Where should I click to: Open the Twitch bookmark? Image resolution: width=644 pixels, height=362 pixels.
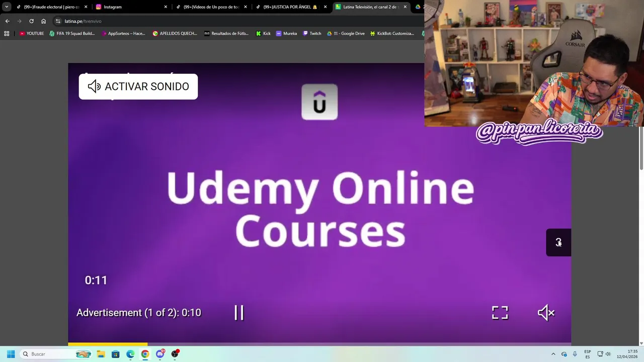312,33
